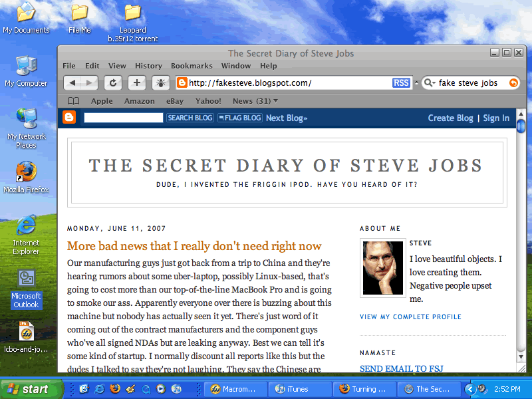Click the Blogger favicon in the address bar
This screenshot has width=532, height=399.
(182, 82)
